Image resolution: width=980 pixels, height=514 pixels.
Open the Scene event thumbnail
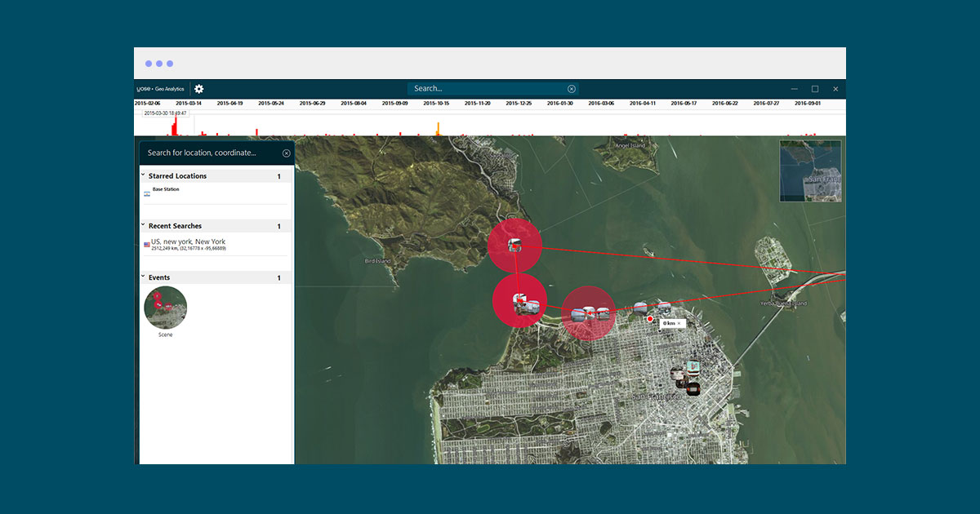[166, 308]
